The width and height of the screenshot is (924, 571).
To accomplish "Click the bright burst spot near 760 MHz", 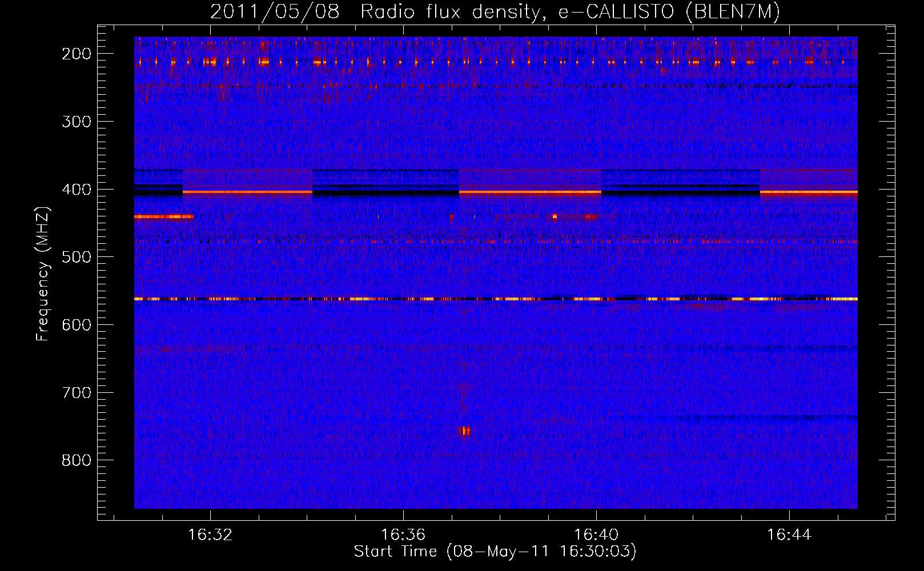I will (x=464, y=431).
